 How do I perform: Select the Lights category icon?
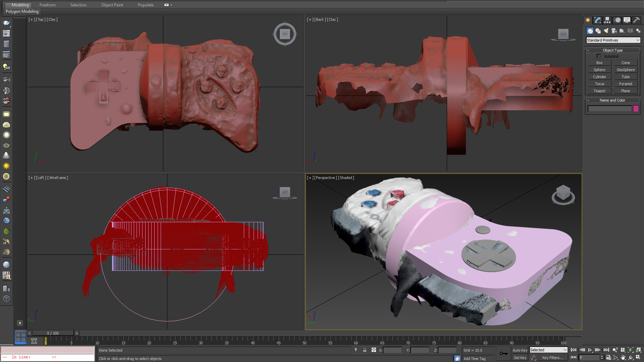point(606,31)
